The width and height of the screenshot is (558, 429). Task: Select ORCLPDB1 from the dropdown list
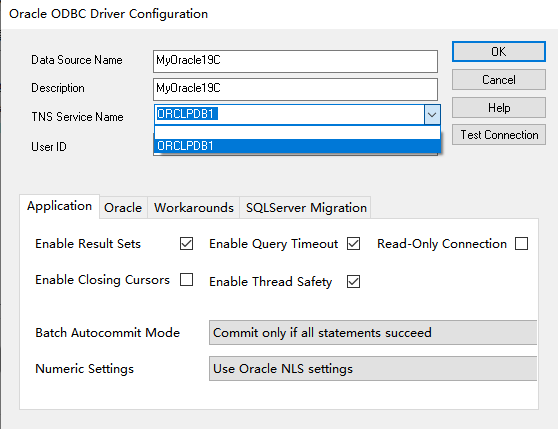(x=298, y=146)
